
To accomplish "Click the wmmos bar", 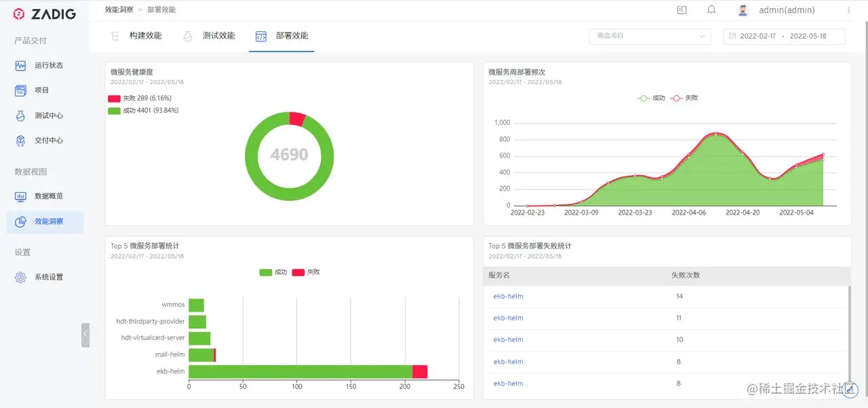I will coord(196,305).
